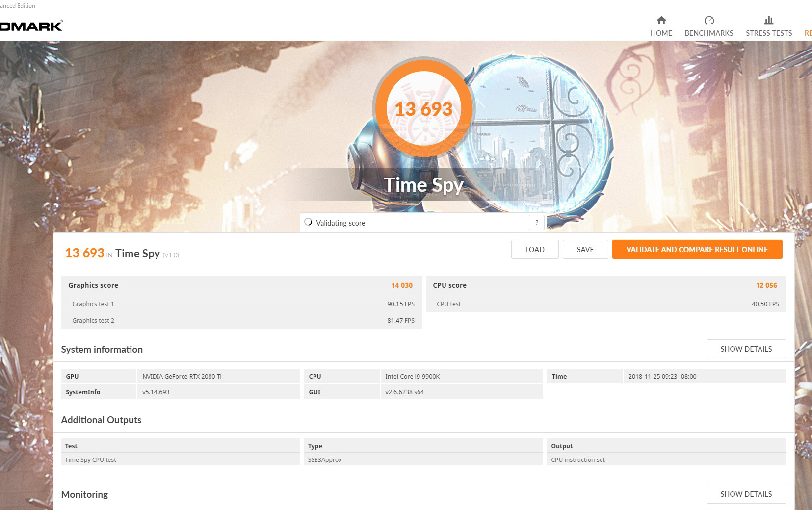This screenshot has width=812, height=510.
Task: Click the Validating score status text
Action: coord(341,223)
